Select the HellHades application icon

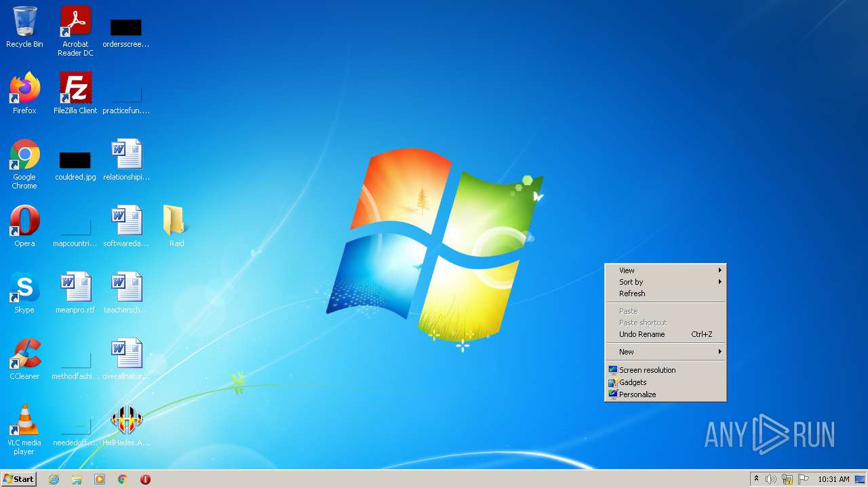coord(126,426)
